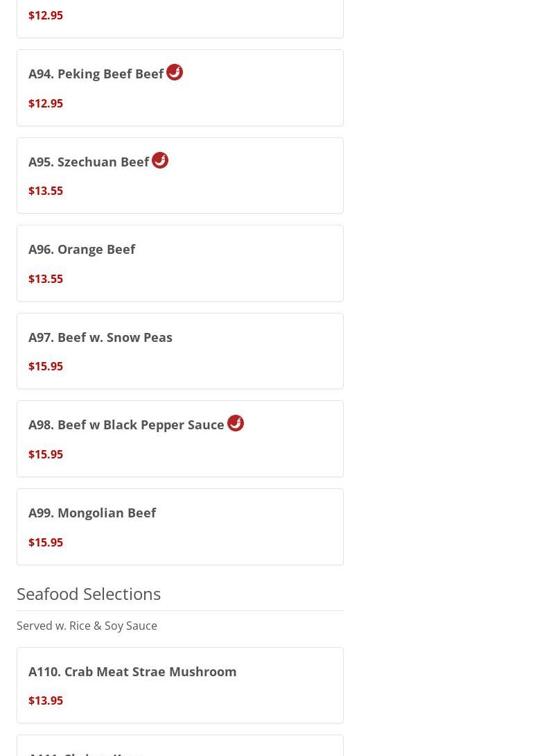Click the Served w. Rice & Soy Sauce note
The width and height of the screenshot is (544, 756).
click(x=87, y=626)
